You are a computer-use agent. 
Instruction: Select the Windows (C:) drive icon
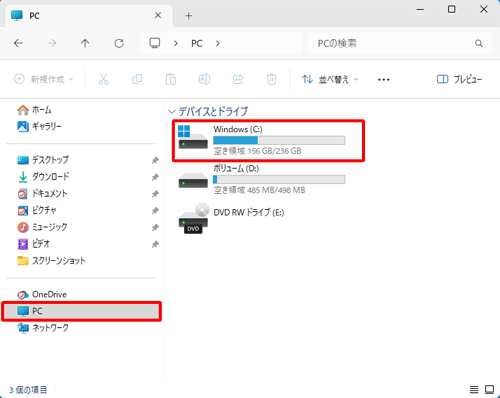(193, 137)
